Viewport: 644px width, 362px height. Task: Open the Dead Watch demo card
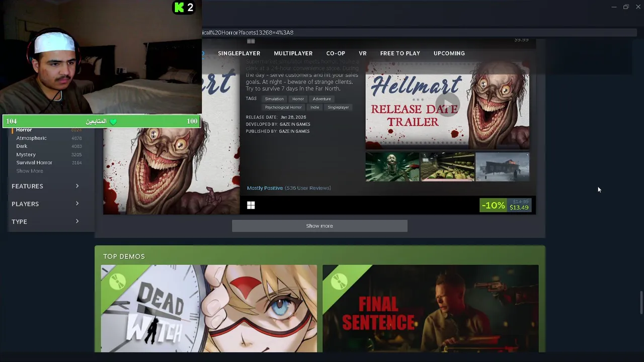tap(209, 309)
